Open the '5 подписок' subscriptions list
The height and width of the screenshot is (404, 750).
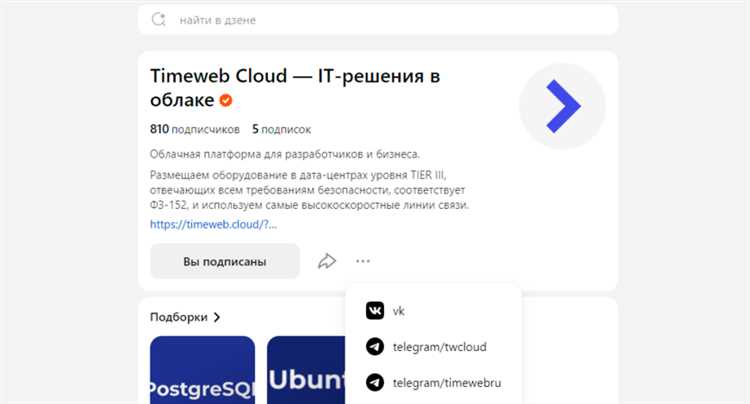pos(281,129)
